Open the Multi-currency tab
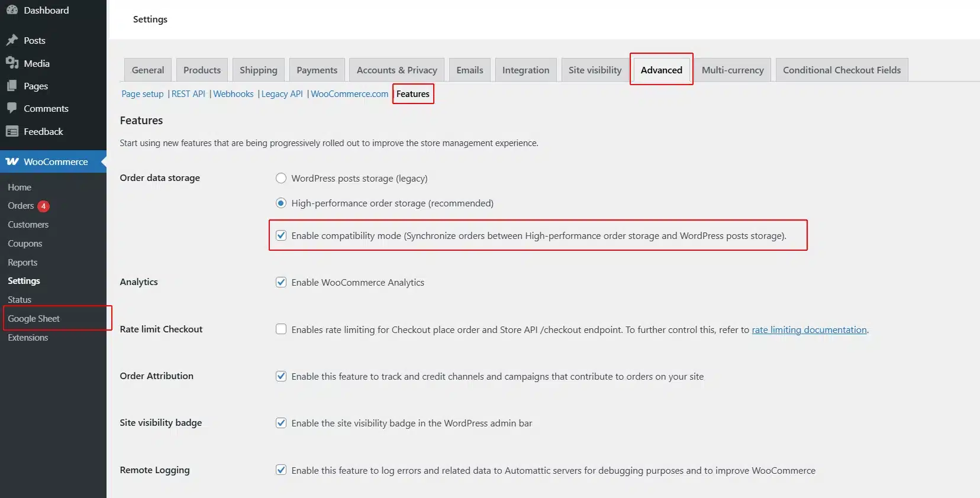 (x=732, y=70)
